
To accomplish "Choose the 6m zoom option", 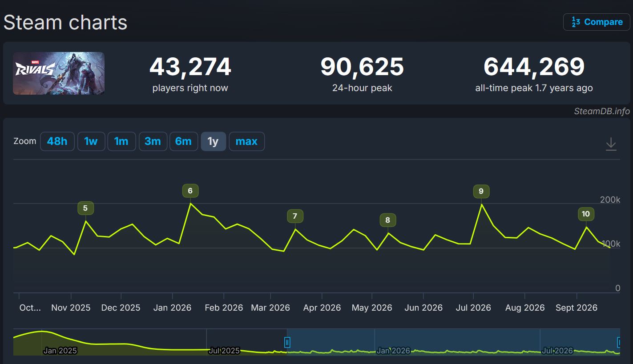I will click(183, 141).
